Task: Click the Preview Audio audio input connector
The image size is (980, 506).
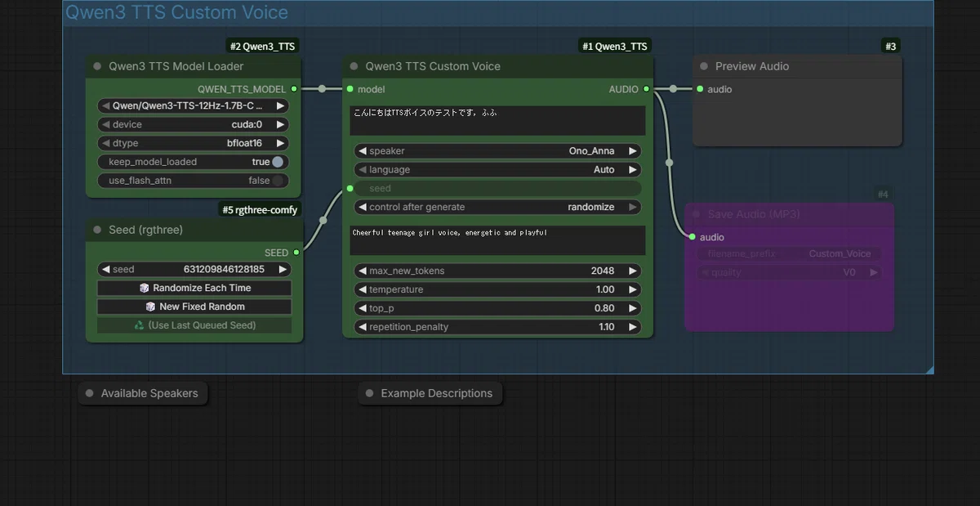Action: tap(700, 89)
